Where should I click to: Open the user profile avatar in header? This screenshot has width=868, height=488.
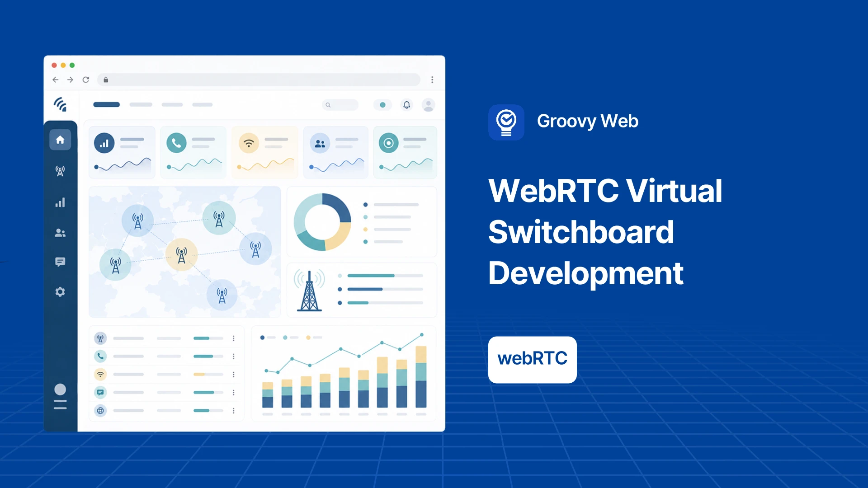pyautogui.click(x=429, y=105)
